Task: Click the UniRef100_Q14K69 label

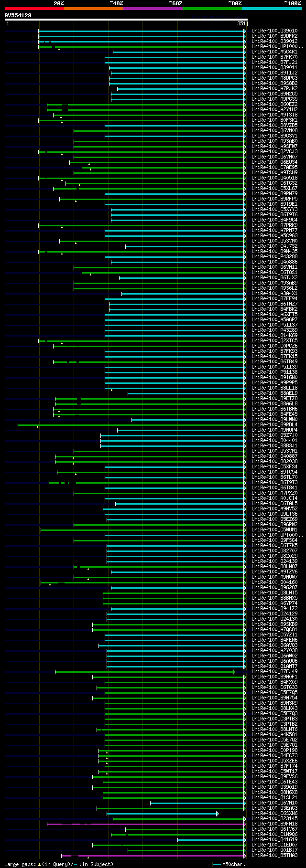Action: click(x=274, y=336)
